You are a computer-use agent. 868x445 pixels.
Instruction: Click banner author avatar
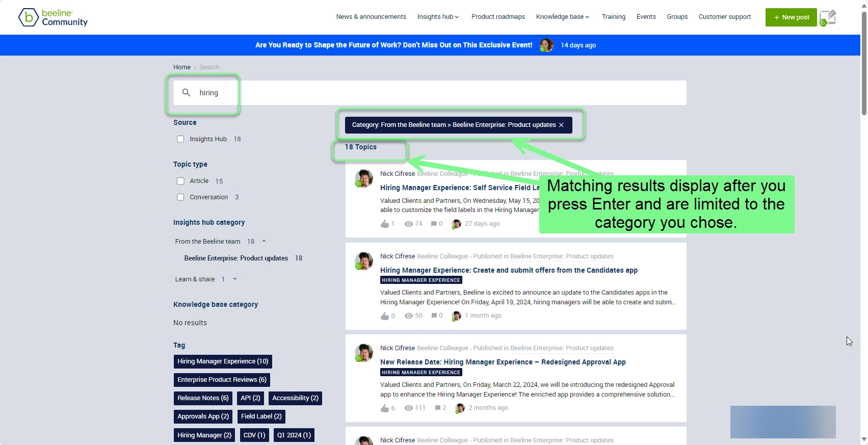coord(546,45)
